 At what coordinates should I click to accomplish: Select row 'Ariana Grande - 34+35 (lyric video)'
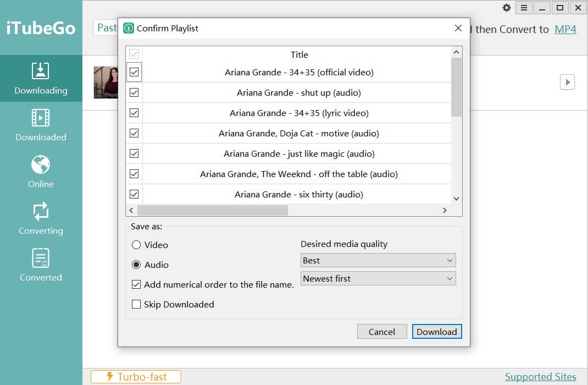click(297, 113)
